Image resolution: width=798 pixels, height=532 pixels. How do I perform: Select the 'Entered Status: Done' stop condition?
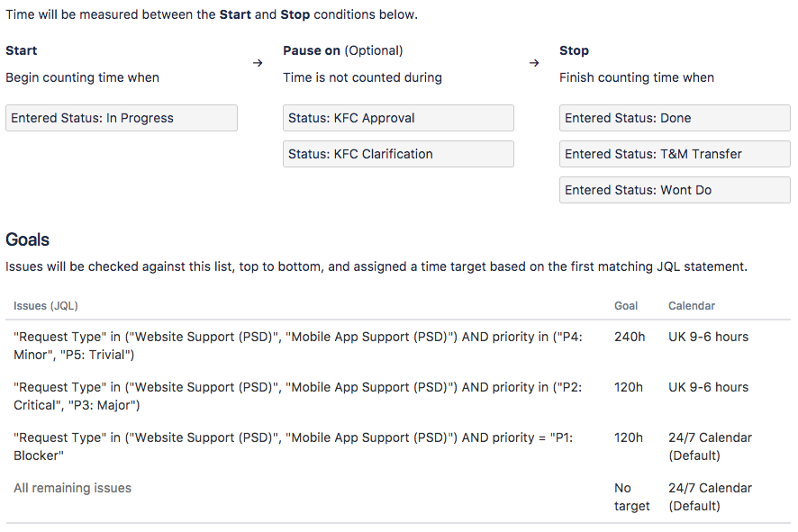click(675, 118)
